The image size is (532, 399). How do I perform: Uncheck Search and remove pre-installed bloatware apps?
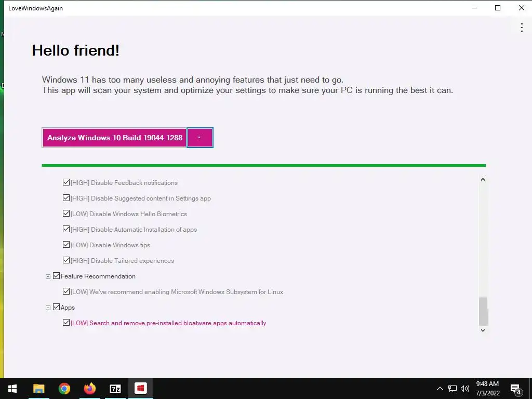[66, 323]
